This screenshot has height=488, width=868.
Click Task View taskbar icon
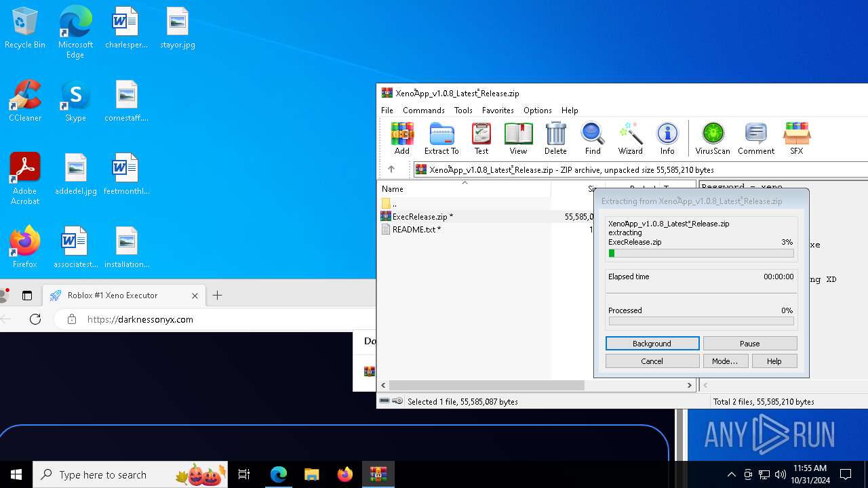pyautogui.click(x=244, y=474)
